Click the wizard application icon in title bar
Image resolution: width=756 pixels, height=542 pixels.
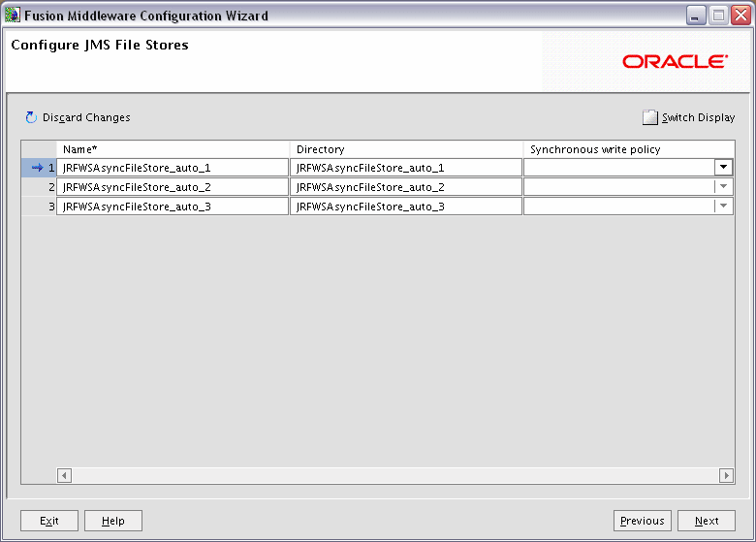tap(12, 16)
